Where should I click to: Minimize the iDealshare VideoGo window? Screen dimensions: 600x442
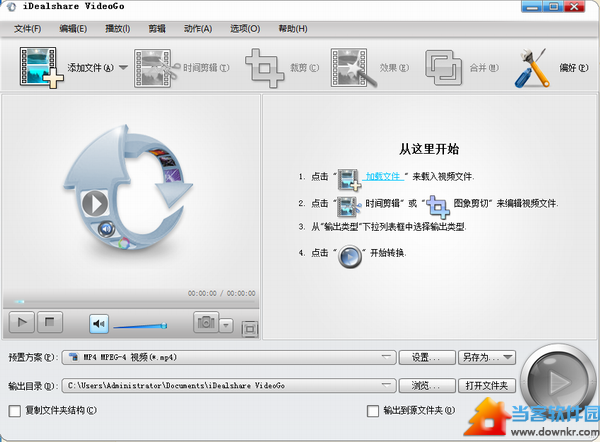tap(532, 7)
